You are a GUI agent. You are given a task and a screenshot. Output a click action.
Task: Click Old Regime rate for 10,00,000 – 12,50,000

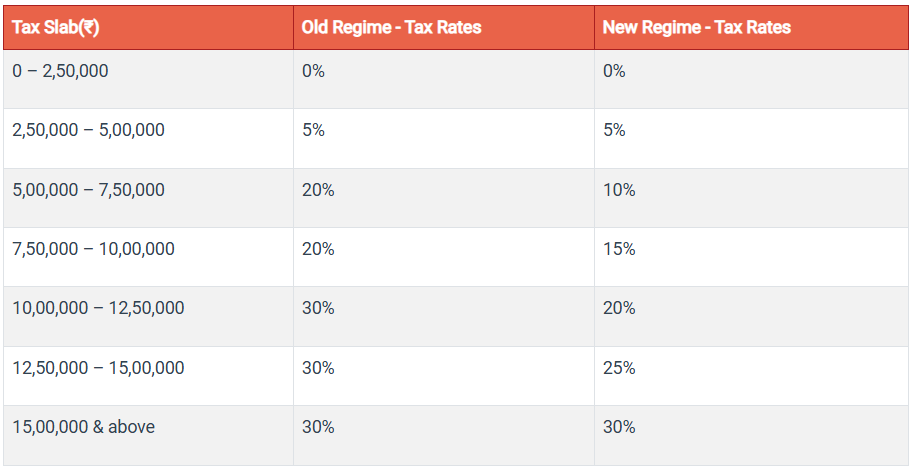click(x=318, y=308)
